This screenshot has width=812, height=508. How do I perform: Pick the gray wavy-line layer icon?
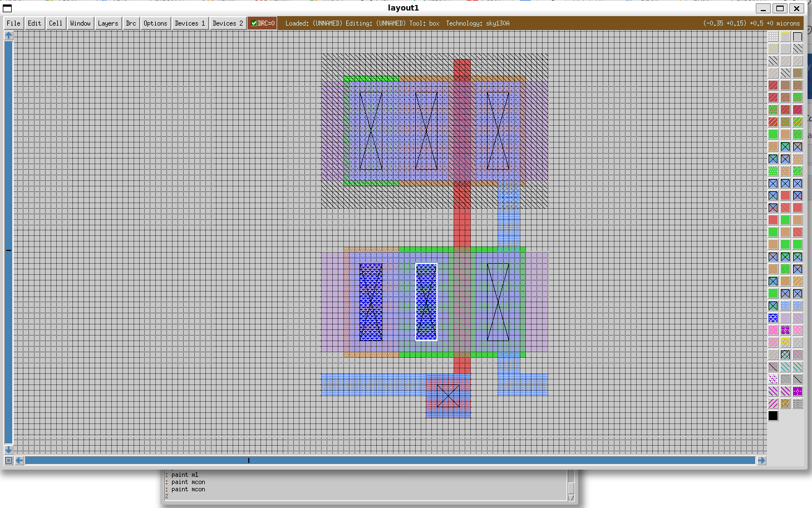click(798, 403)
